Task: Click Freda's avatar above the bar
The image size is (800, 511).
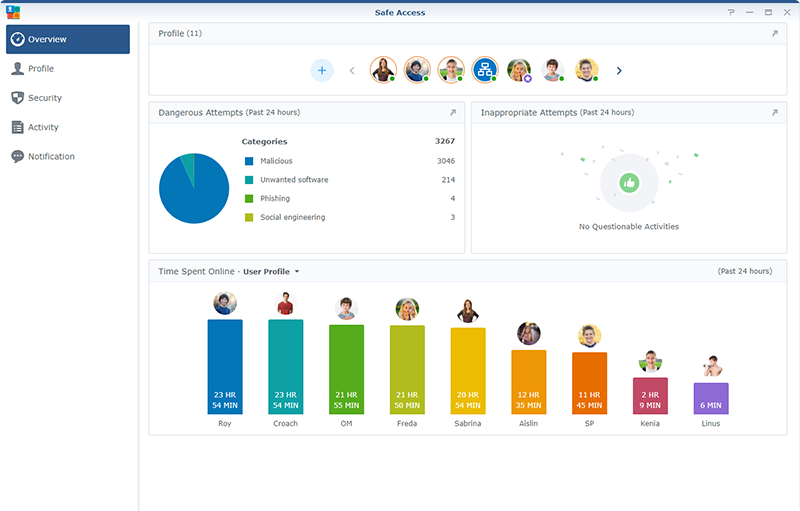Action: 407,309
